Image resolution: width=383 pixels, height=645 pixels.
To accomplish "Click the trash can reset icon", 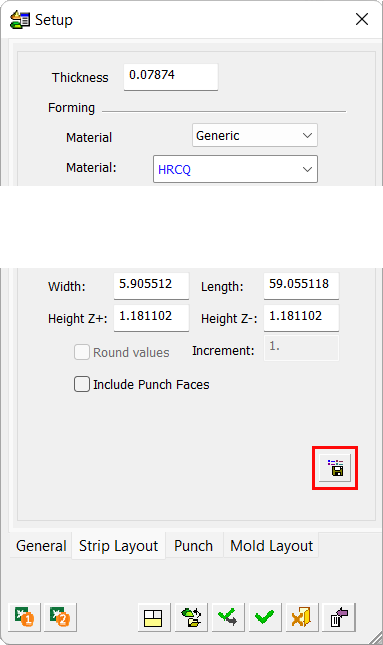I will click(x=339, y=617).
